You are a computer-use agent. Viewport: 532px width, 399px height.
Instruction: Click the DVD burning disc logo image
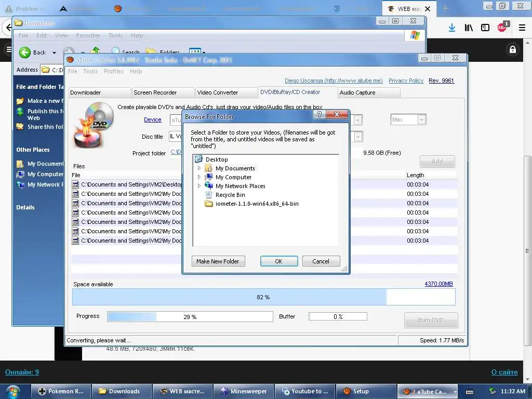pos(94,125)
